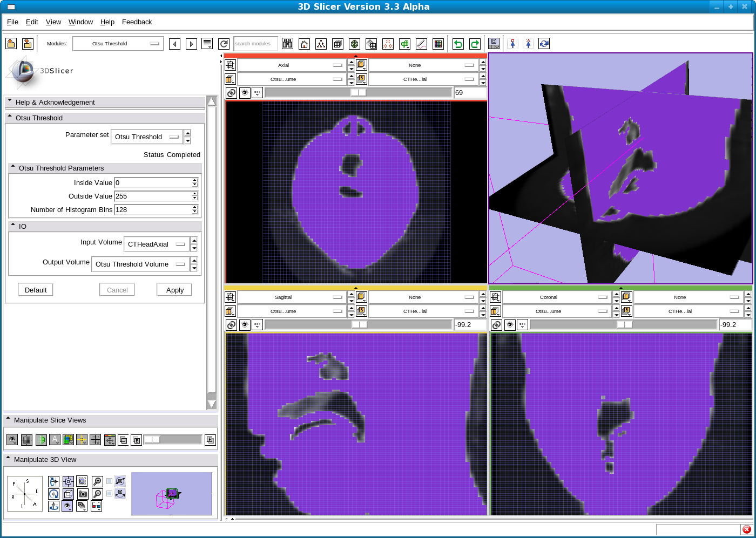
Task: Open the Feedback menu
Action: click(137, 22)
